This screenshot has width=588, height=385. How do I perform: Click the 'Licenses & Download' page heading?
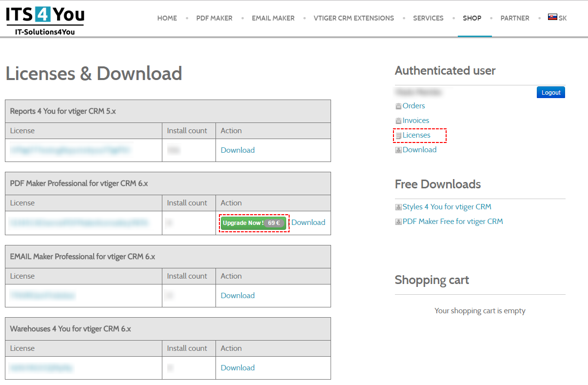coord(94,74)
